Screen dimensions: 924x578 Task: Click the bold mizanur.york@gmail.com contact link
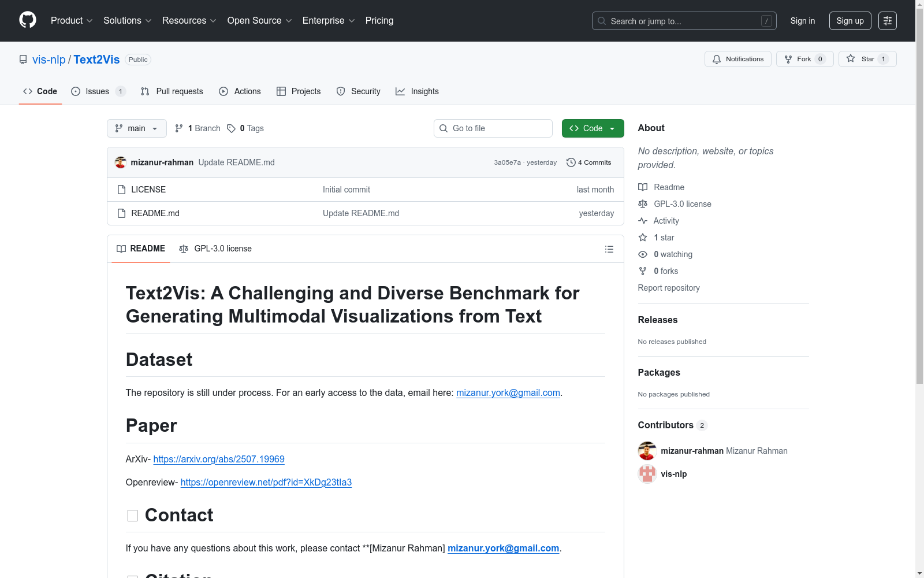(x=504, y=549)
